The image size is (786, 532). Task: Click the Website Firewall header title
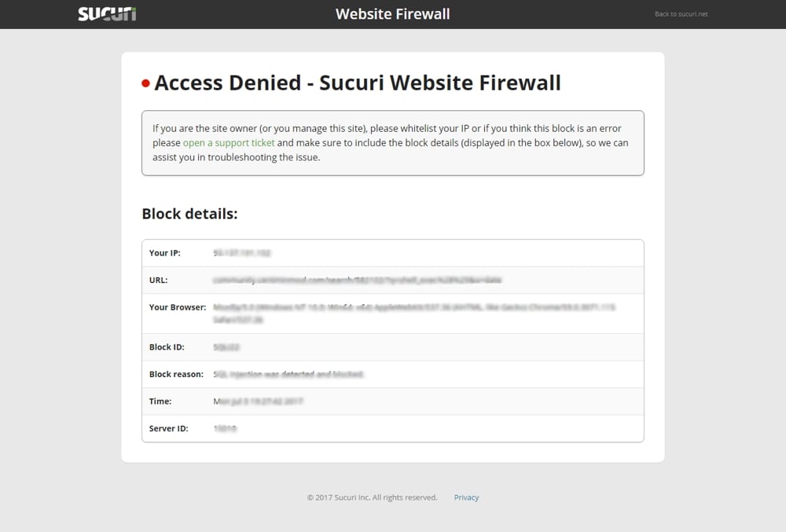coord(392,14)
